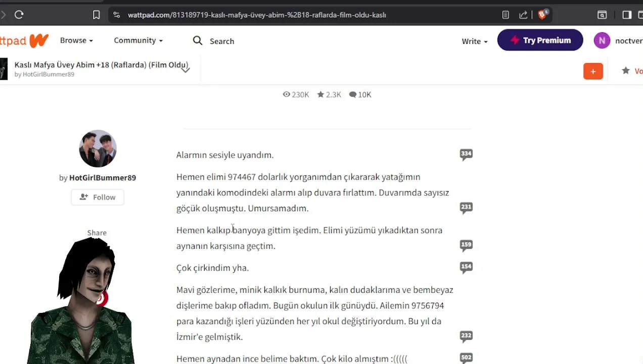643x364 pixels.
Task: Click the Share label in sidebar
Action: click(97, 233)
